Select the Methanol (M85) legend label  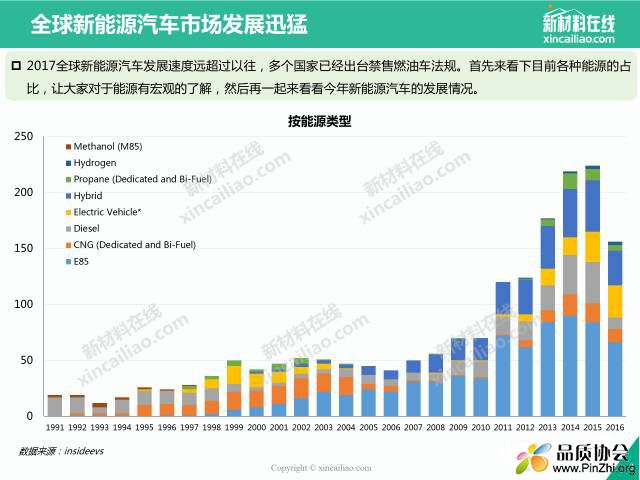click(x=108, y=147)
